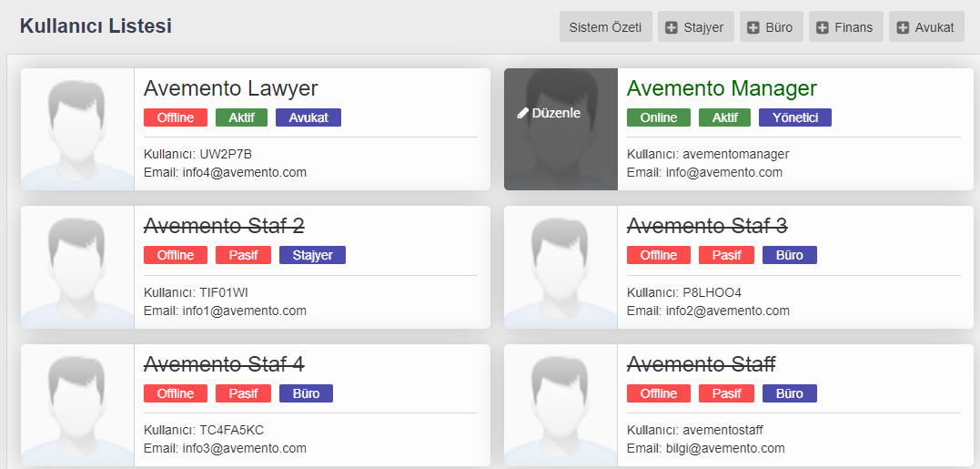The height and width of the screenshot is (469, 980).
Task: Click the plus icon on Büro button
Action: 753,27
